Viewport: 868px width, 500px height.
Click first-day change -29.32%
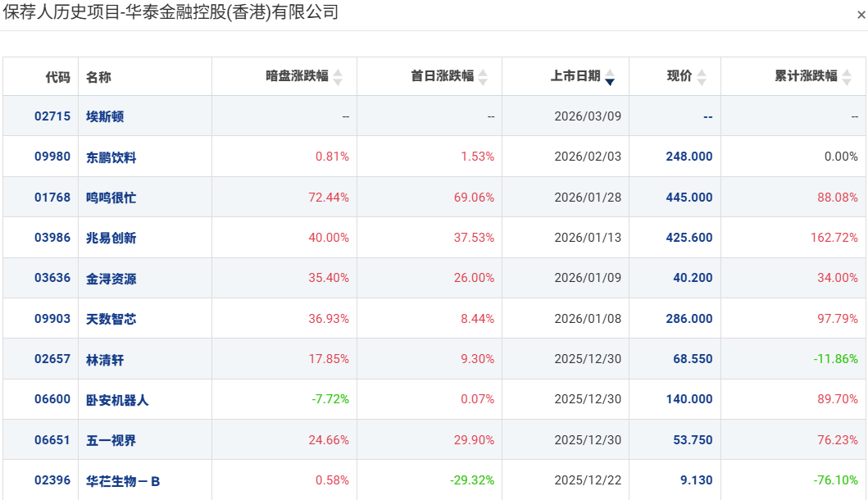click(x=472, y=480)
